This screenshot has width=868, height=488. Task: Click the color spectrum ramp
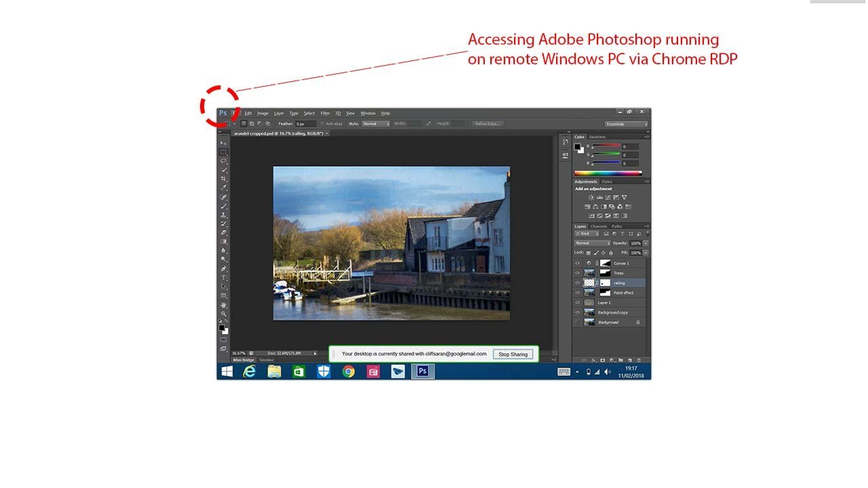pyautogui.click(x=608, y=174)
